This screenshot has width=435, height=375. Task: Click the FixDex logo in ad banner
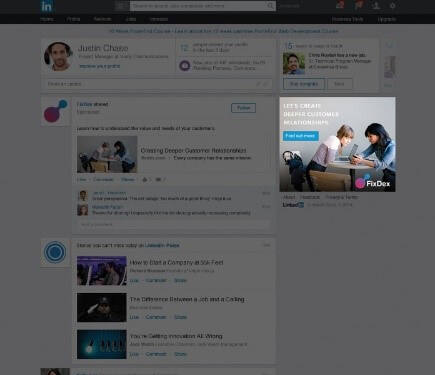click(372, 183)
